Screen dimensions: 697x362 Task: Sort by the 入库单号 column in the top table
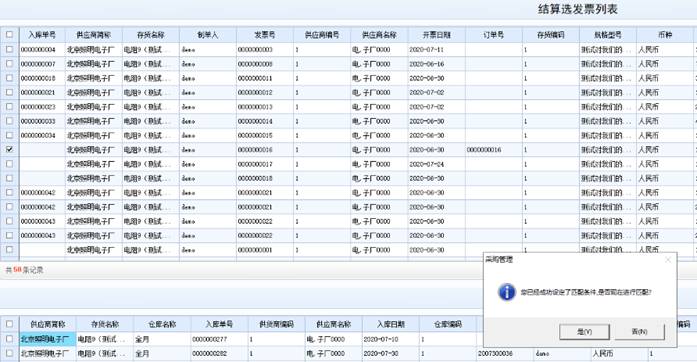point(42,35)
